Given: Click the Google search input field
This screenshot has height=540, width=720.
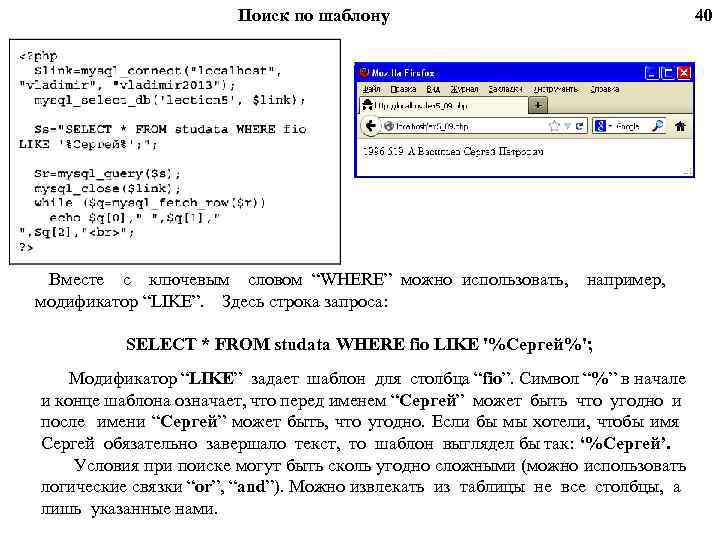Looking at the screenshot, I should coord(631,126).
